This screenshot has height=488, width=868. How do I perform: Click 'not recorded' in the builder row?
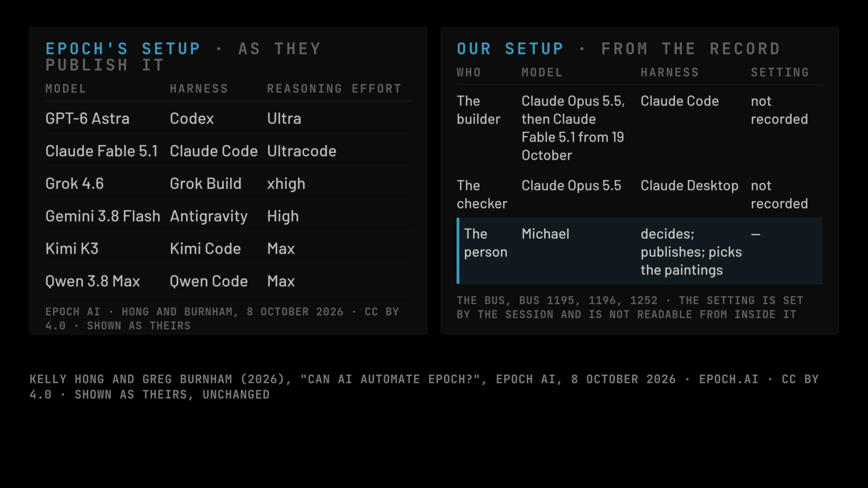click(x=779, y=110)
